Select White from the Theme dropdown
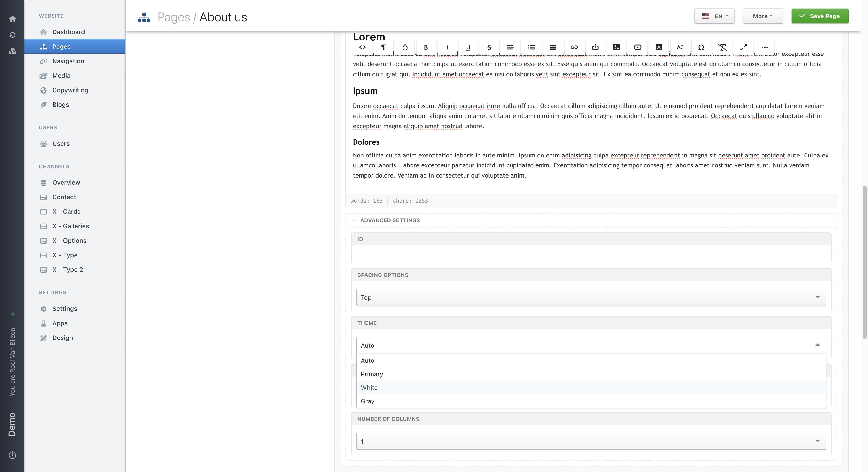868x472 pixels. tap(369, 387)
